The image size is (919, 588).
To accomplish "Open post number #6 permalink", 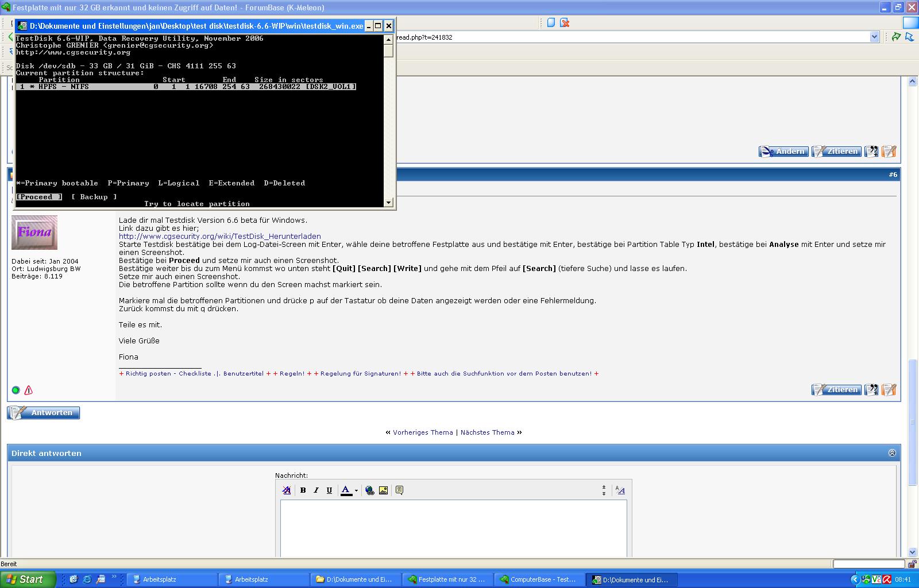I will tap(893, 175).
